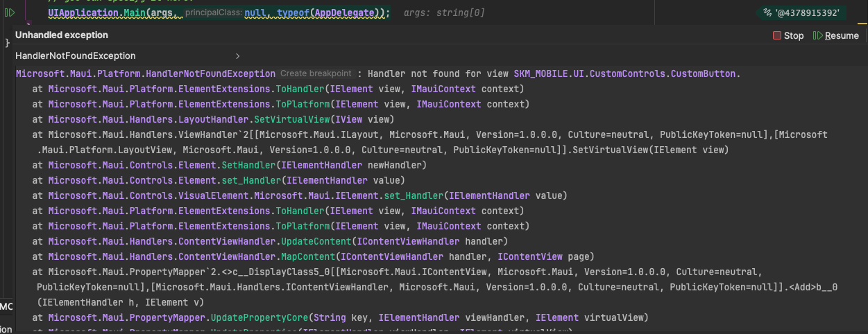Click the Create breakpoint link
Screen dimensions: 868x334
316,73
